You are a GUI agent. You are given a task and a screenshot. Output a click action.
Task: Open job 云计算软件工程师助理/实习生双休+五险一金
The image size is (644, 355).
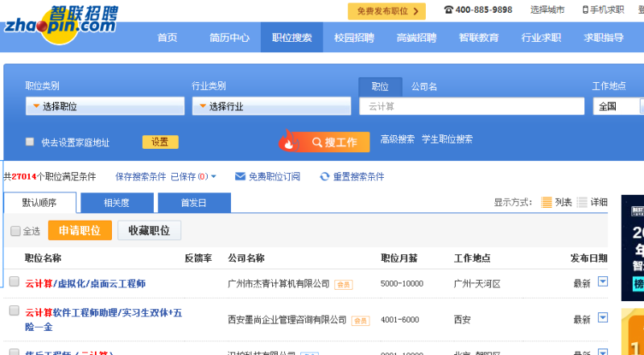pyautogui.click(x=104, y=320)
